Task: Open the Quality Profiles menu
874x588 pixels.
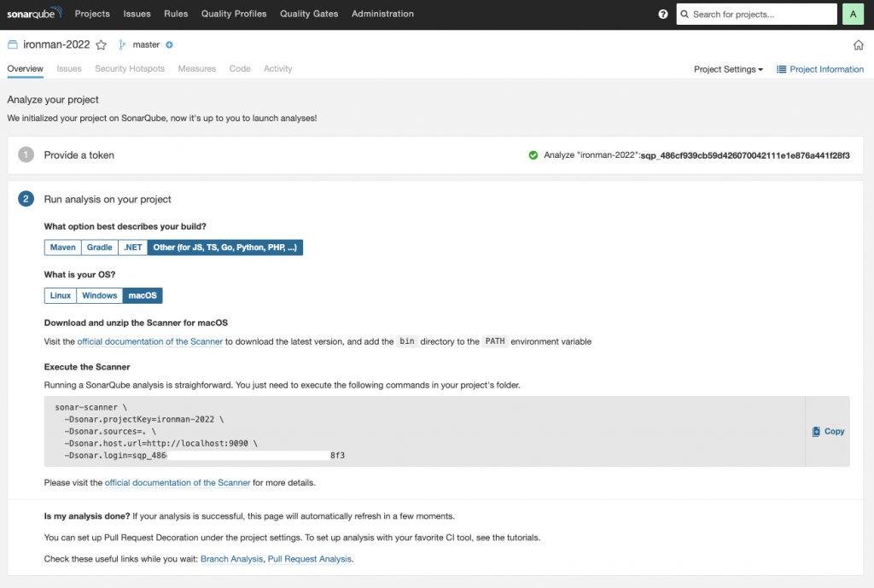Action: point(234,14)
